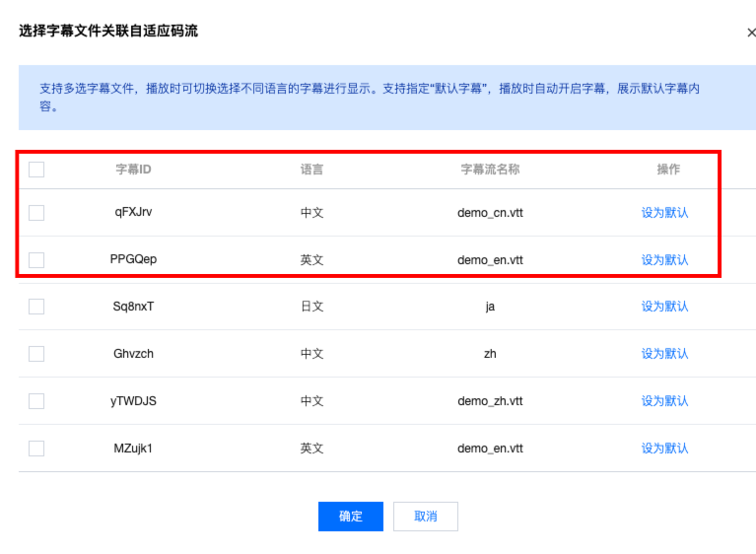
Task: Click demo_en.vtt in the MZujk1 row
Action: [x=490, y=448]
